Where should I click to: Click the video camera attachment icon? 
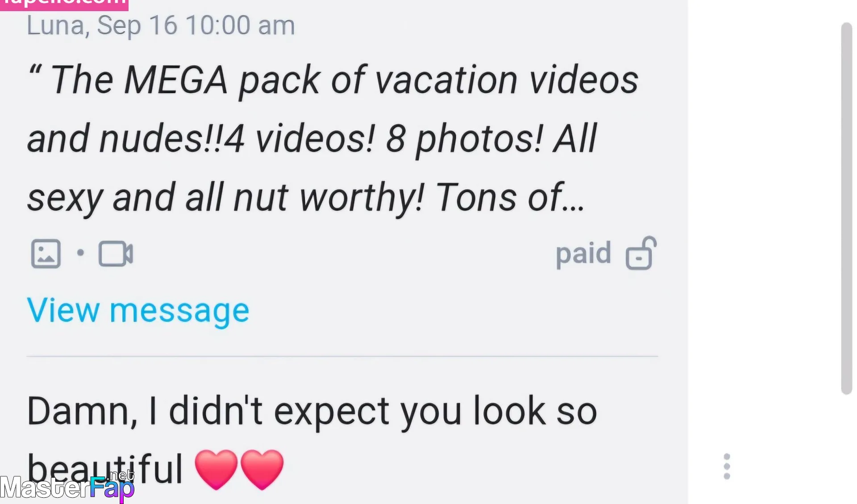[116, 254]
